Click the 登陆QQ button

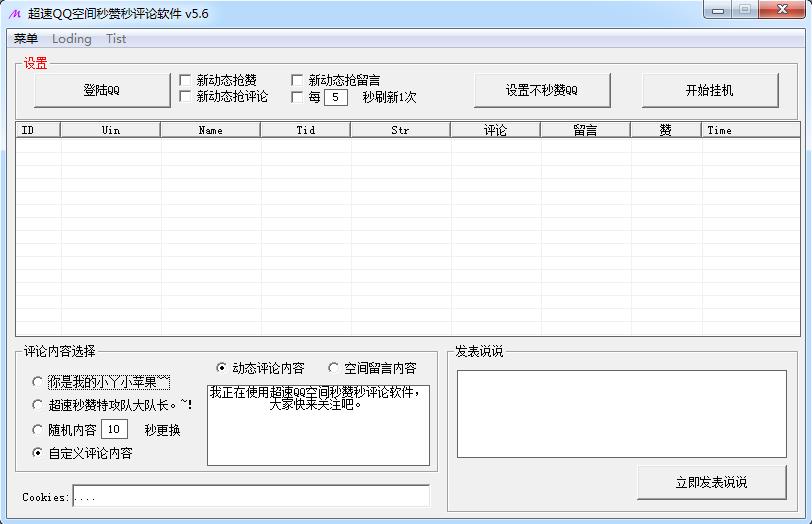tap(102, 90)
